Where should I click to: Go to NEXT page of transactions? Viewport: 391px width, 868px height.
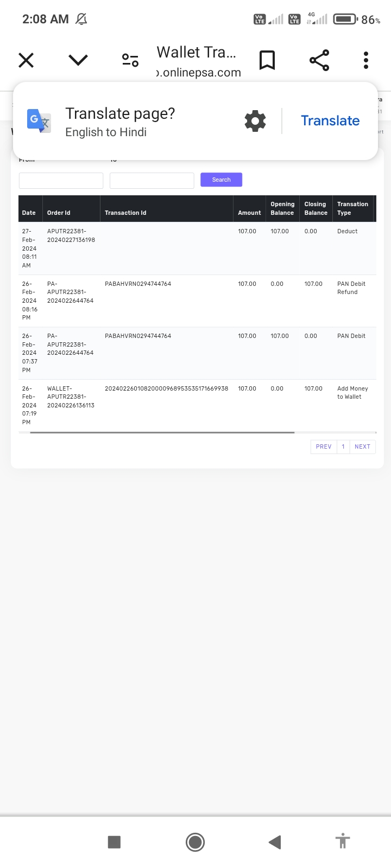coord(362,446)
